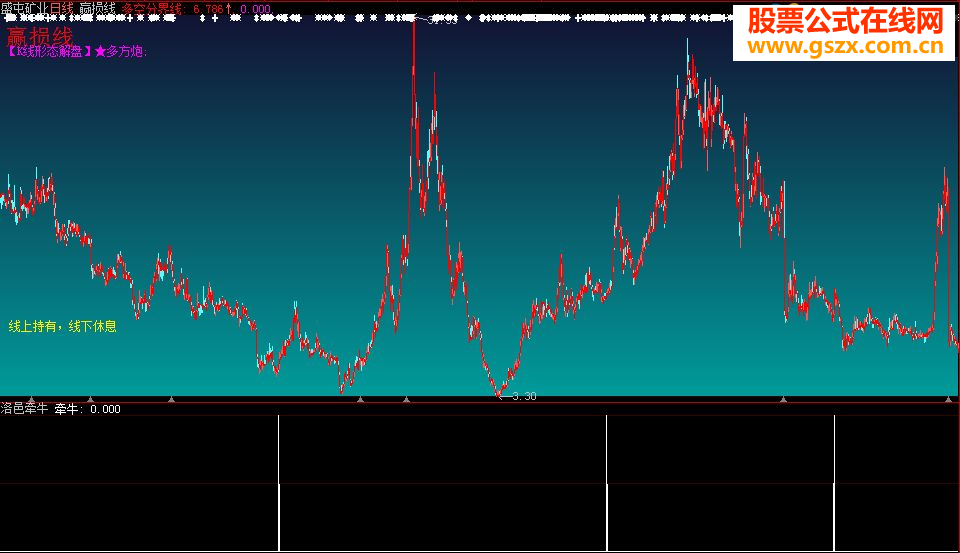Click the yellow 线上持有，线下休息 note
This screenshot has height=553, width=960.
62,326
